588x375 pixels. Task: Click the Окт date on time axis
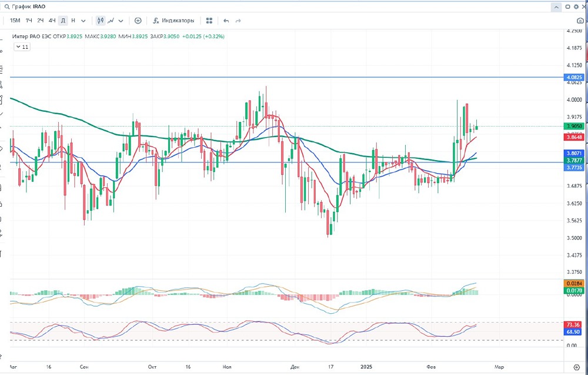click(x=152, y=366)
